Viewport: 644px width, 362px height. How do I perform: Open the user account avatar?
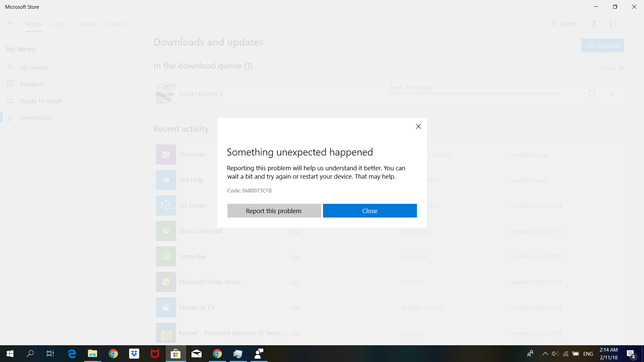pos(593,23)
